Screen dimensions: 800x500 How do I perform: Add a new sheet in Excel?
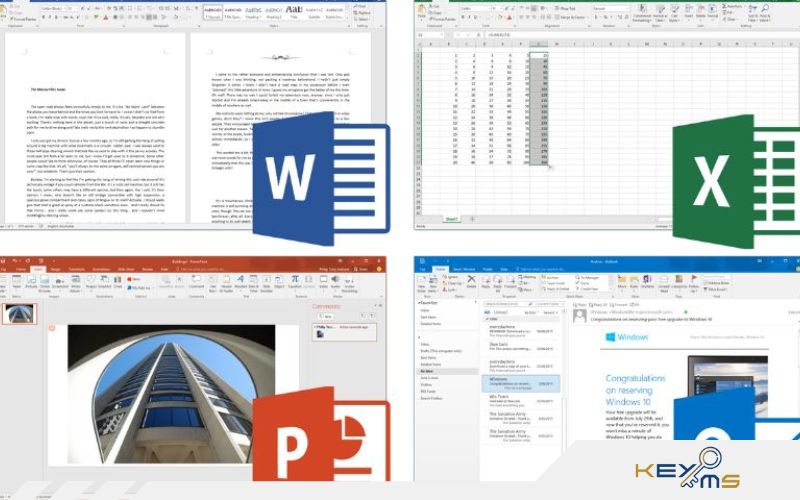click(472, 219)
